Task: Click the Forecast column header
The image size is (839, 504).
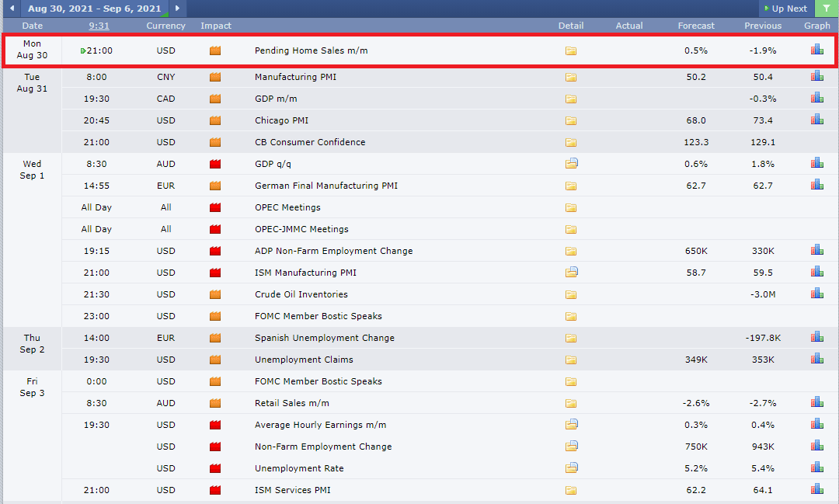Action: pos(695,26)
